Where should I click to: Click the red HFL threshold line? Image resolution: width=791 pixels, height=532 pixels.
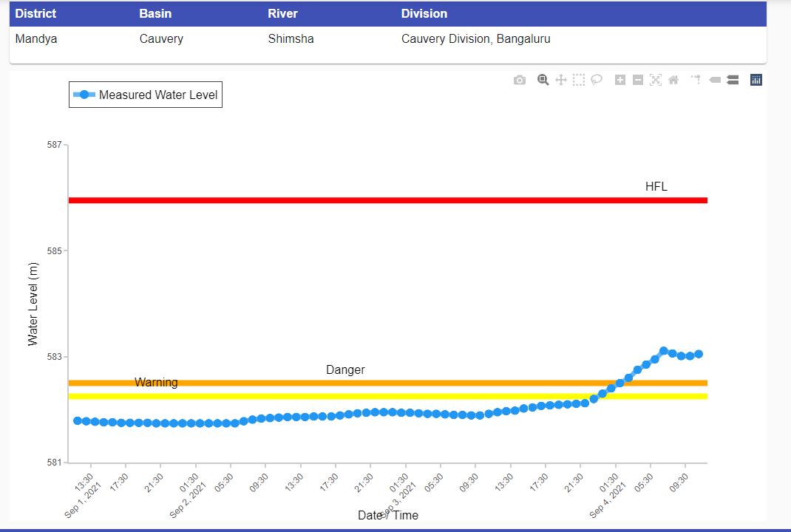click(x=388, y=200)
